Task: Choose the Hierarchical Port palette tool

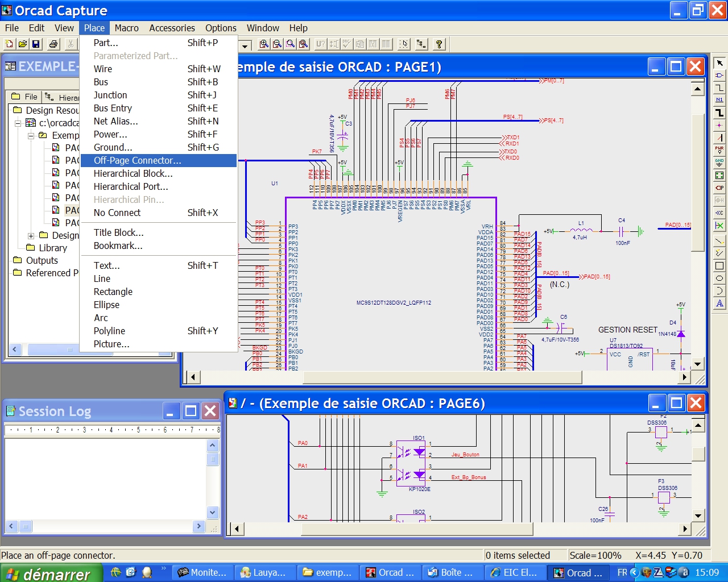Action: point(719,188)
